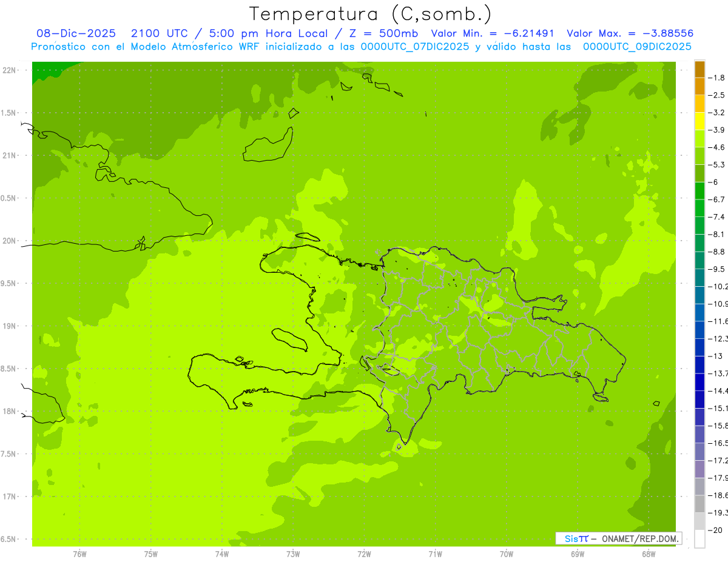Click the "-1.8" colorbar label
This screenshot has height=562, width=728.
click(x=717, y=78)
